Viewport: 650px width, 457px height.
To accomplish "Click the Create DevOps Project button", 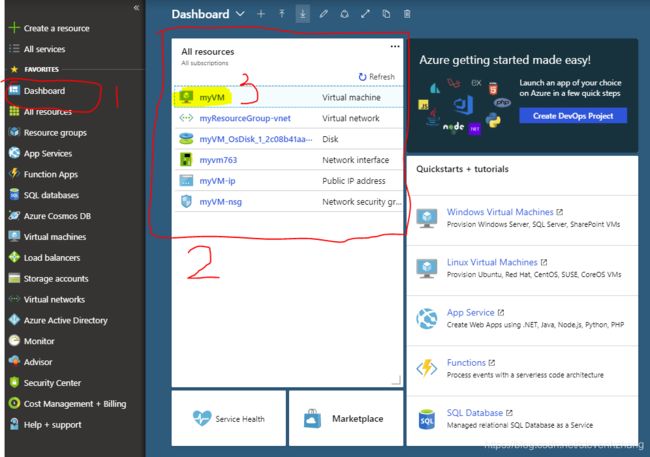I will click(573, 116).
